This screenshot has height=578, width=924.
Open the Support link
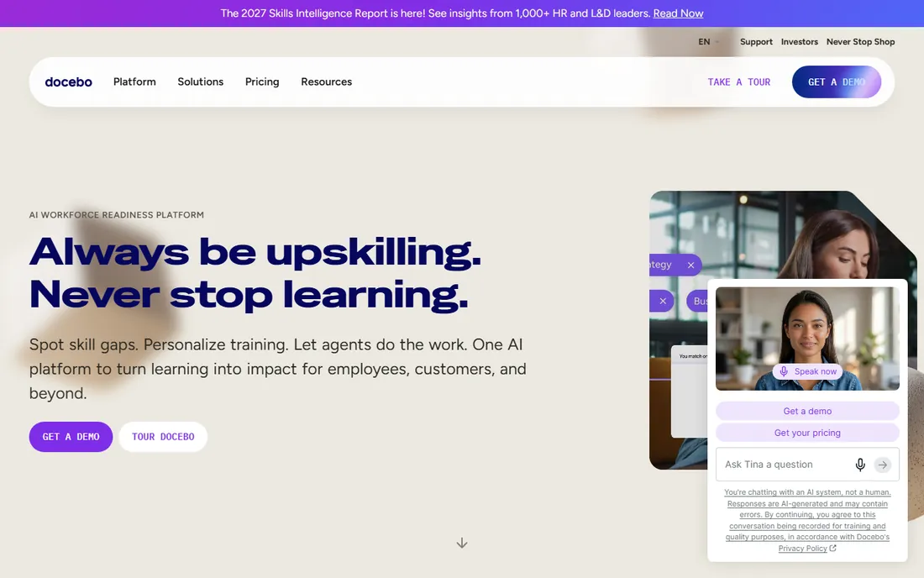pos(756,42)
